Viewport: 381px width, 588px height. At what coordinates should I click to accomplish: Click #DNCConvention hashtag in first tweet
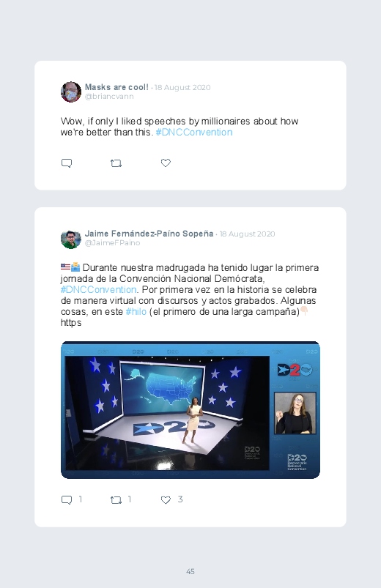(x=194, y=133)
